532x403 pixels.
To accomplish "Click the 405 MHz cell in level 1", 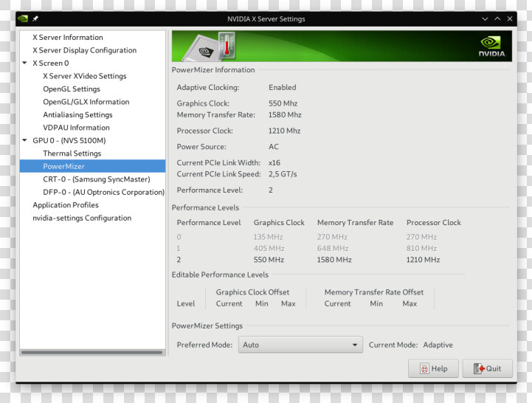I will click(x=269, y=248).
